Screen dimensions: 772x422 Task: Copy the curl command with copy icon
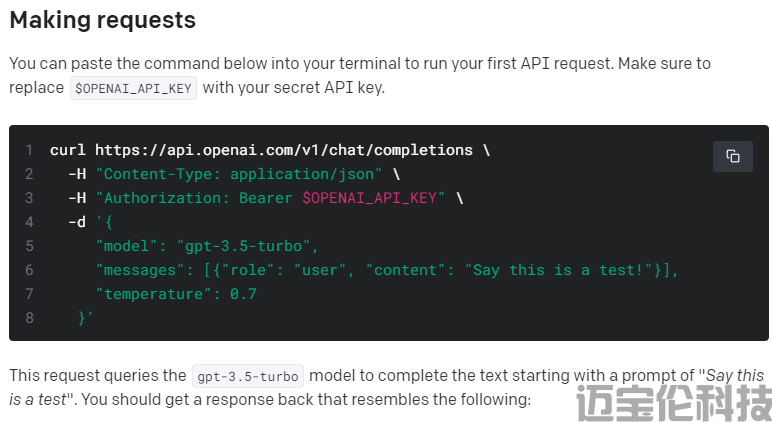click(732, 156)
